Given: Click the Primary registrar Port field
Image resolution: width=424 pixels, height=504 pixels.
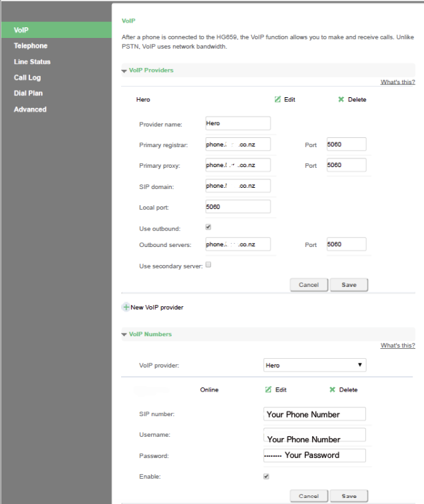Looking at the screenshot, I should point(347,144).
